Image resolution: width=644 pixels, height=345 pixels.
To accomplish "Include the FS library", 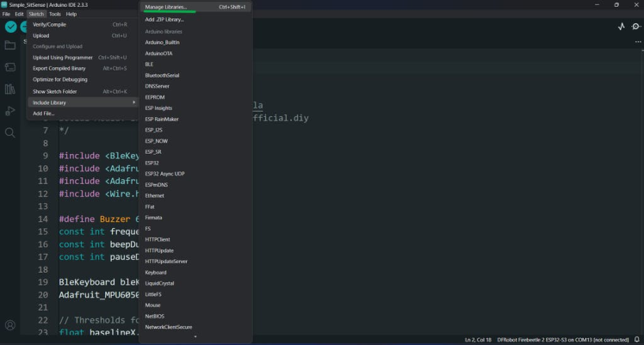I will [195, 229].
